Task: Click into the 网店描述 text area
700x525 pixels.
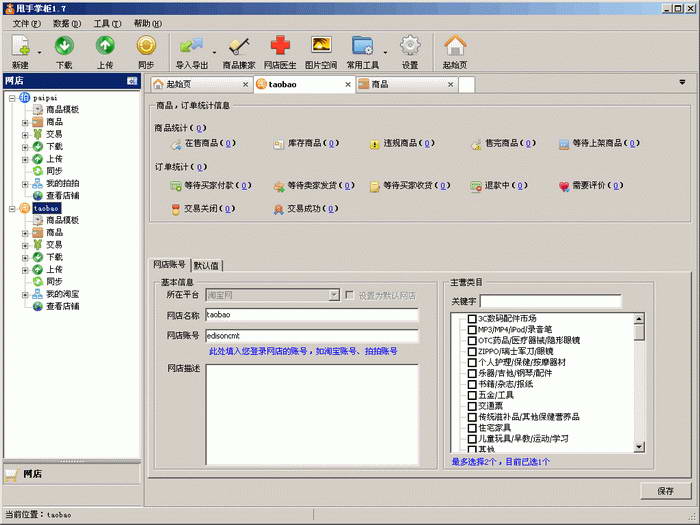Action: pyautogui.click(x=312, y=415)
